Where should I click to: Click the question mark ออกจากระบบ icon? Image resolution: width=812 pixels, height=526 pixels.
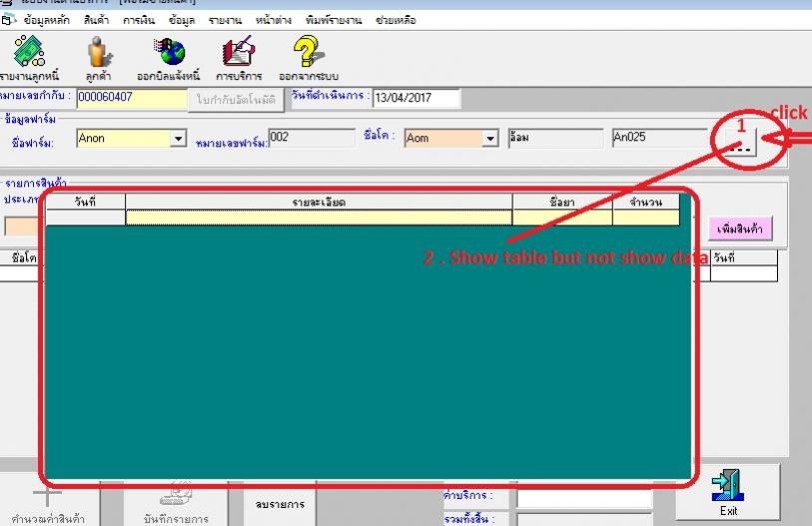(309, 51)
